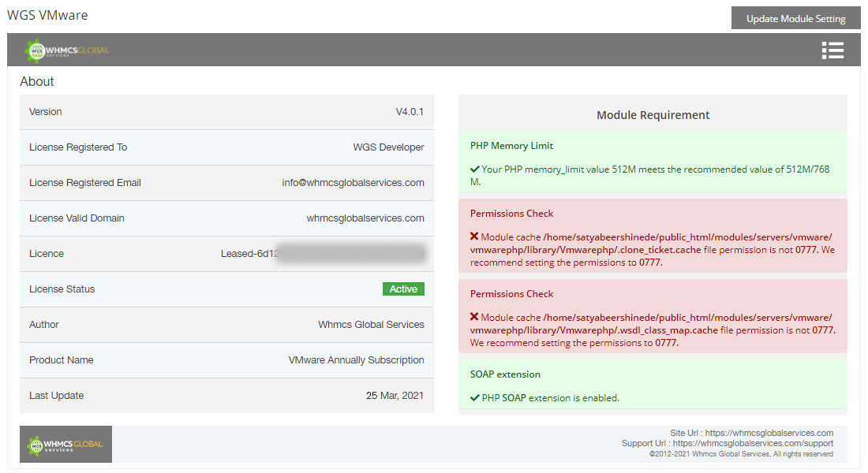Click green checkmark in PHP Memory Limit

(474, 169)
